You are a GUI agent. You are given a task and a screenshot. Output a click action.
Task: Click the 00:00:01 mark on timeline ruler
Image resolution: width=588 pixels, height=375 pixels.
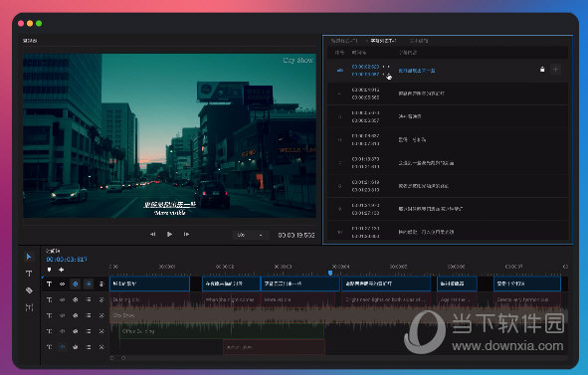(167, 267)
